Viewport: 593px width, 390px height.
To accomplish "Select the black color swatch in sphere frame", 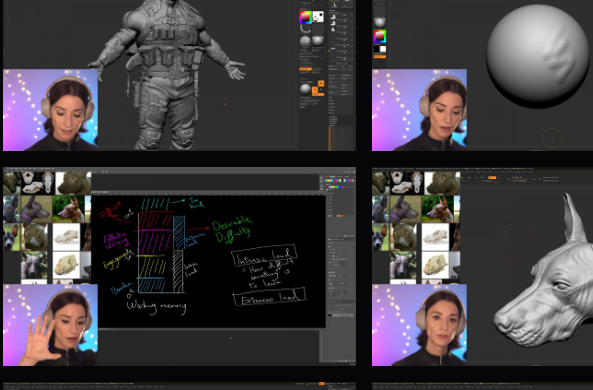I will [x=377, y=49].
